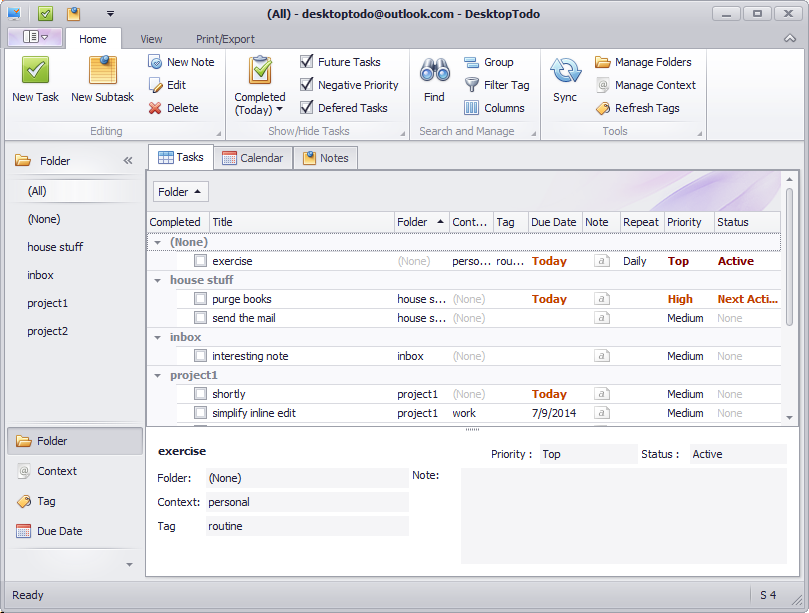This screenshot has width=809, height=613.
Task: Open note icon for purge books
Action: click(601, 299)
